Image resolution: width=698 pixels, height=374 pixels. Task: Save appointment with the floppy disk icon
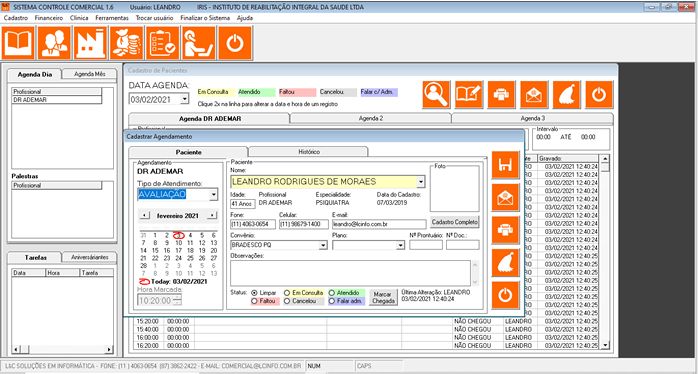[x=505, y=165]
